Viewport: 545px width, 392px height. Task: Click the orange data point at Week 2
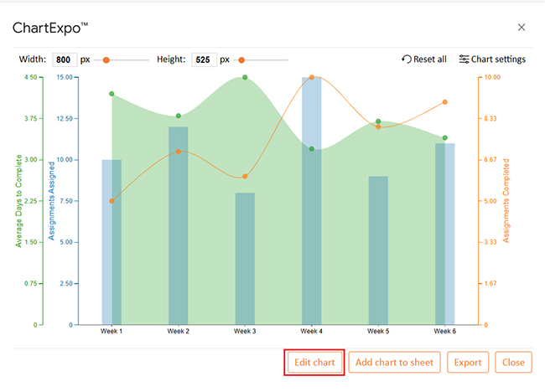pyautogui.click(x=179, y=152)
